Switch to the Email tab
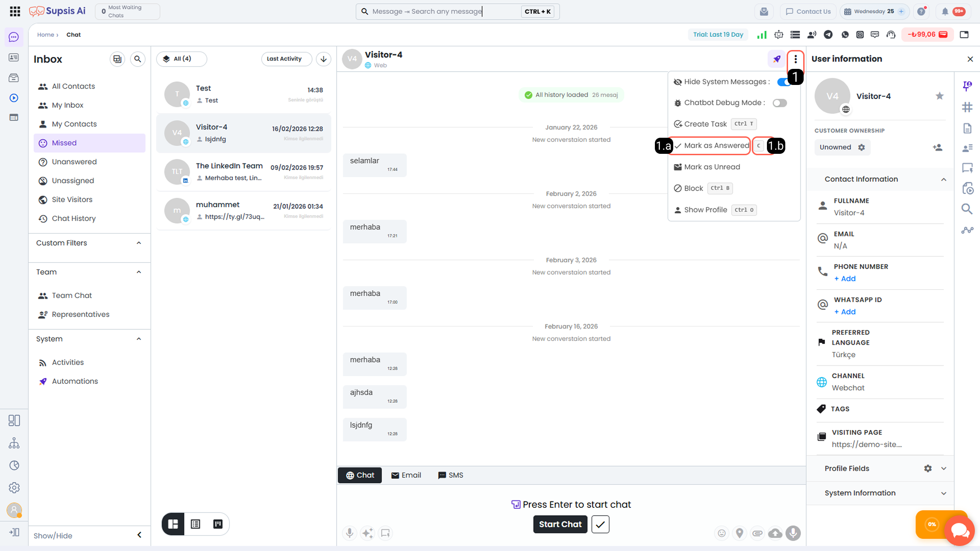Screen dimensions: 980x551 (x=406, y=475)
